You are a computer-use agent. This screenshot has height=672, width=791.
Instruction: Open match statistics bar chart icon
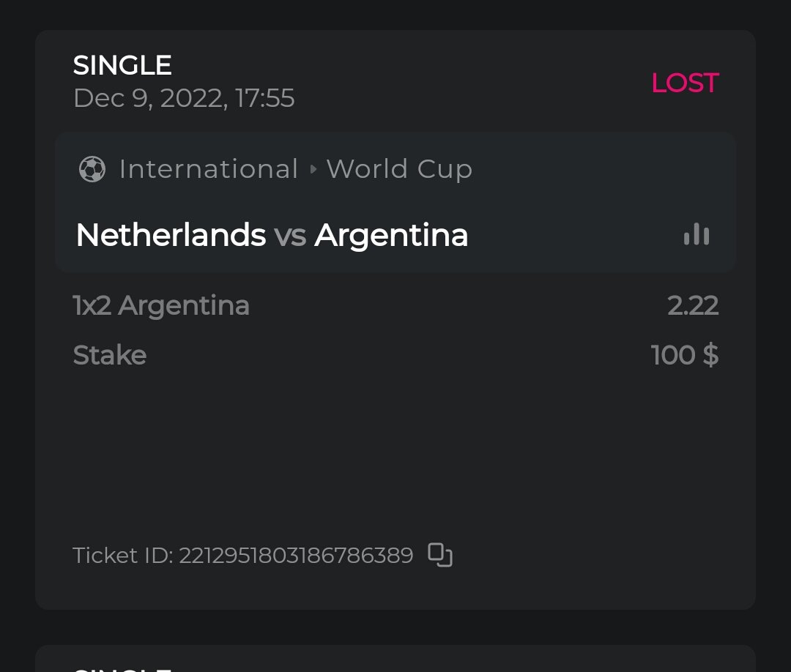point(696,235)
